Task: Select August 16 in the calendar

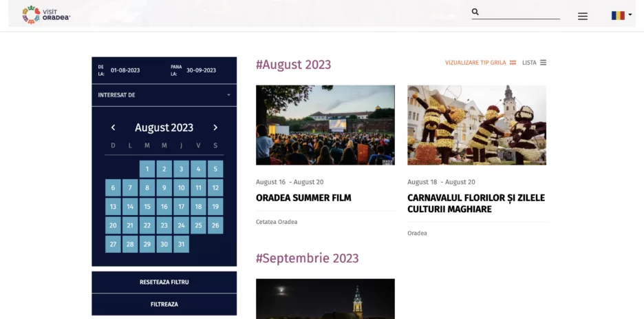Action: click(x=164, y=207)
